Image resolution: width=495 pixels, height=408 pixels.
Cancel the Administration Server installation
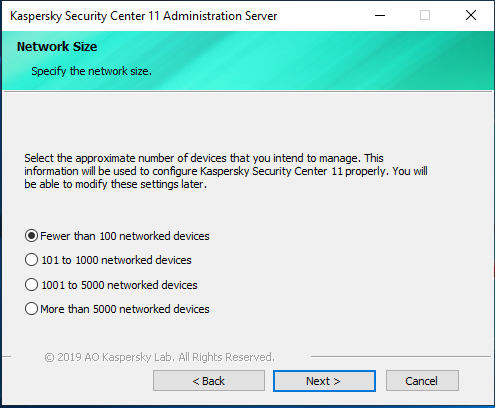[x=422, y=381]
